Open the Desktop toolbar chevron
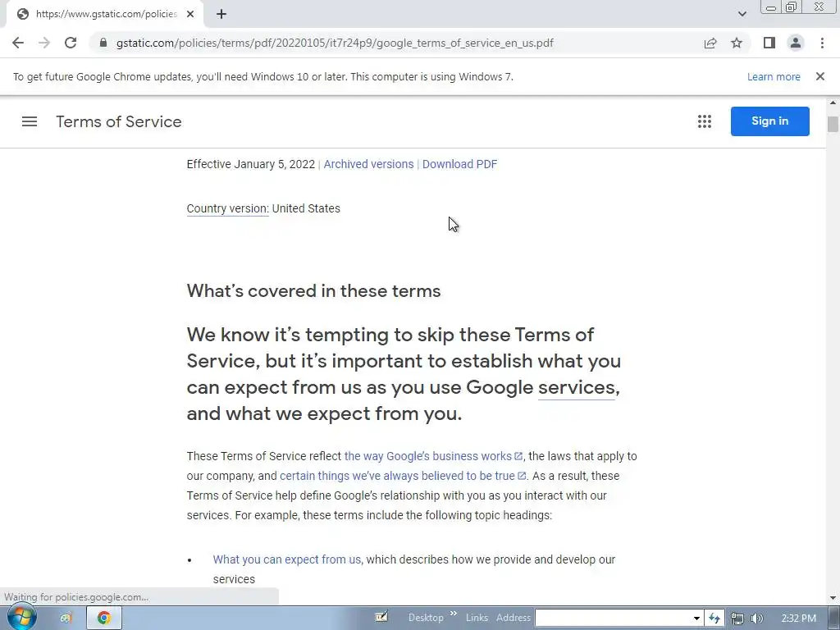Screen dimensions: 840x630 454,614
